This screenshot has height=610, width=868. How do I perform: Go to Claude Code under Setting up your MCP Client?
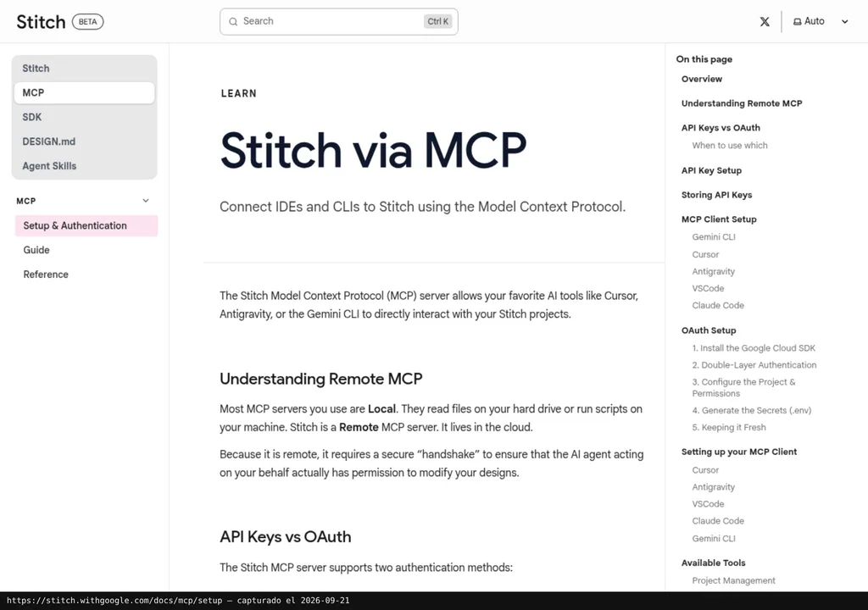[717, 520]
